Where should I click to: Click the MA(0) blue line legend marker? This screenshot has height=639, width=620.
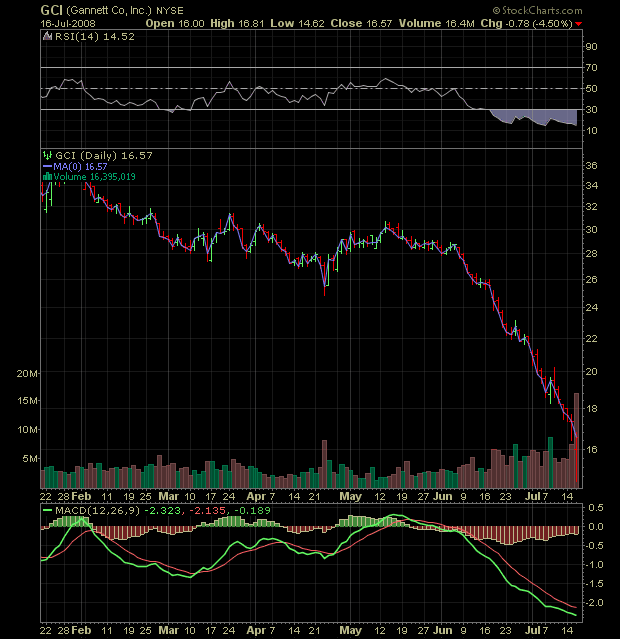(x=47, y=166)
